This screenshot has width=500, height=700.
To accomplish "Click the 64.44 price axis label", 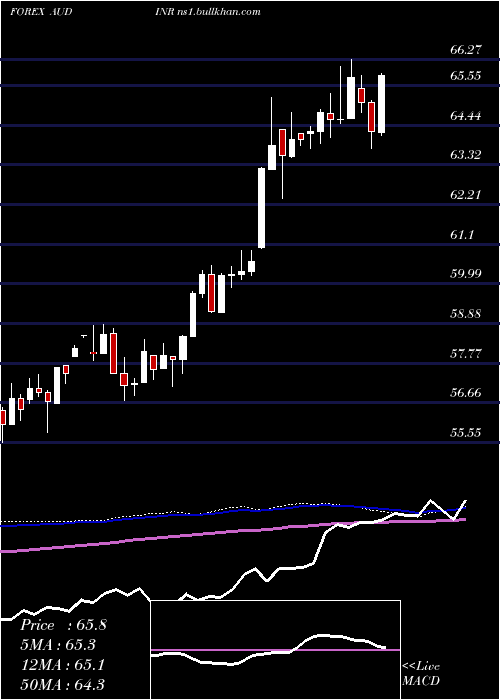I will point(466,116).
